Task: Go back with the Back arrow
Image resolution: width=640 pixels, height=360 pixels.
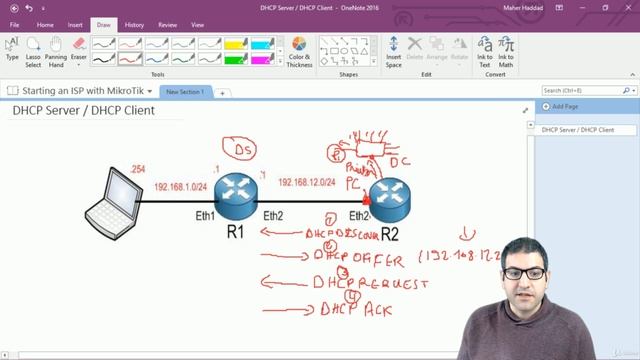Action: pyautogui.click(x=14, y=8)
